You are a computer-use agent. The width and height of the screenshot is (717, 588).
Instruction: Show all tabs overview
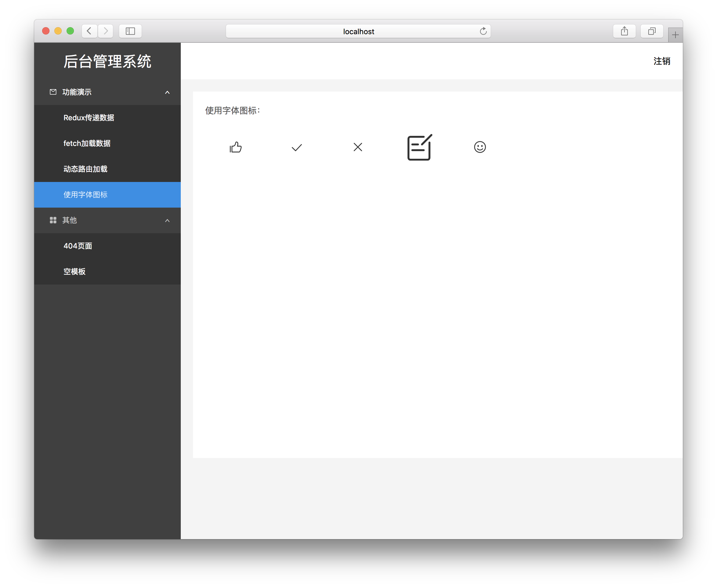(652, 31)
